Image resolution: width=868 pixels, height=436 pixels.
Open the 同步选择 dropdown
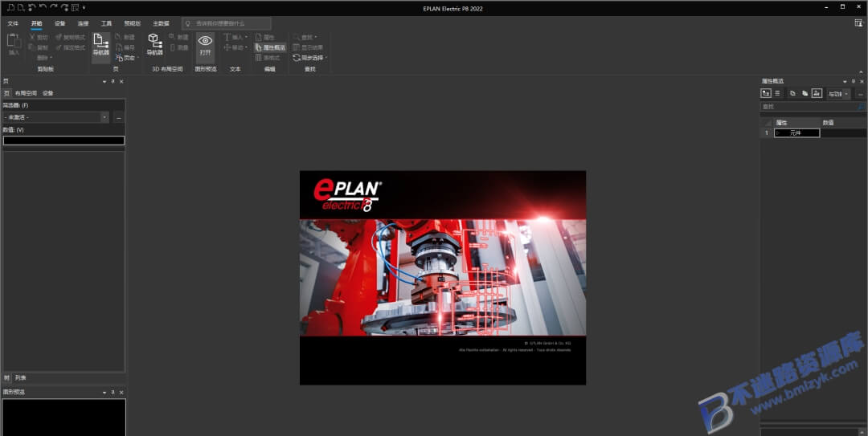pyautogui.click(x=310, y=58)
